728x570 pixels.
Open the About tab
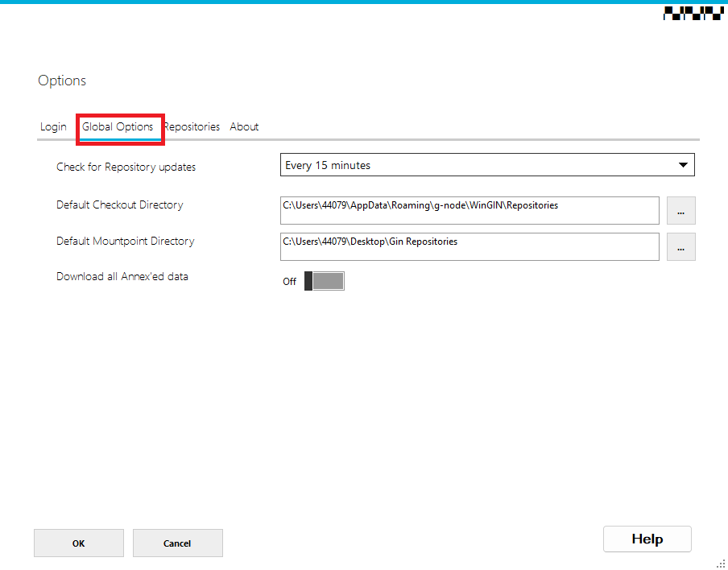click(244, 126)
